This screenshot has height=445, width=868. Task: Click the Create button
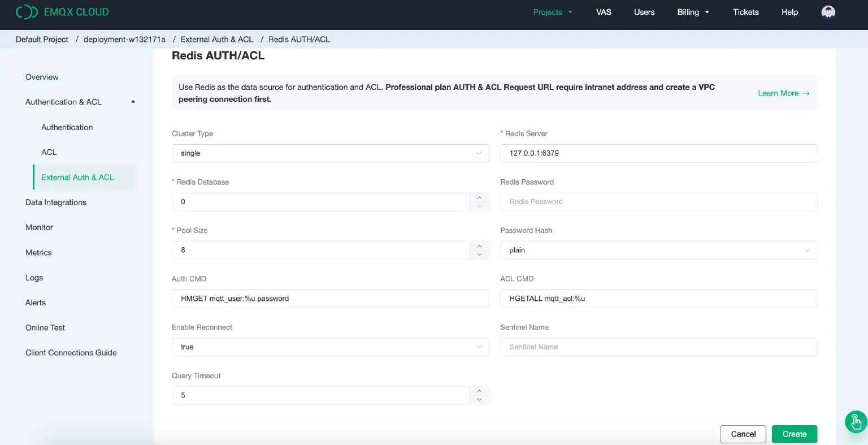(794, 434)
